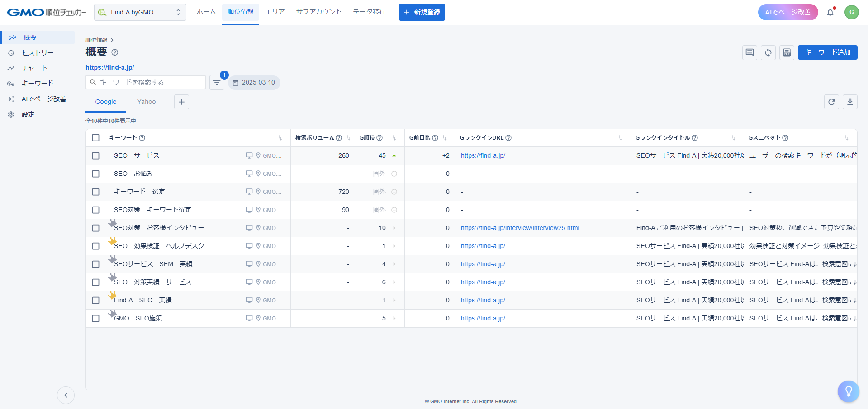This screenshot has height=409, width=868.
Task: Click help icon beside 検索ボリューム header
Action: (339, 138)
